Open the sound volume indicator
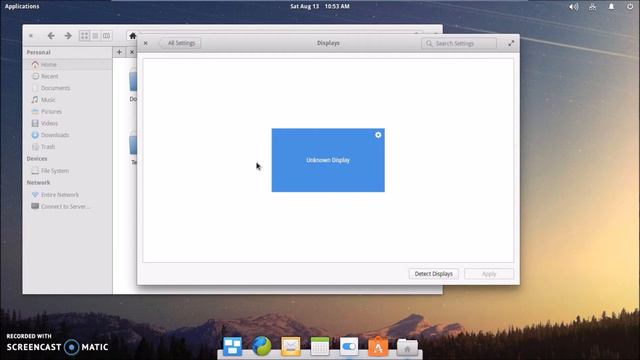Image resolution: width=640 pixels, height=360 pixels. point(573,7)
